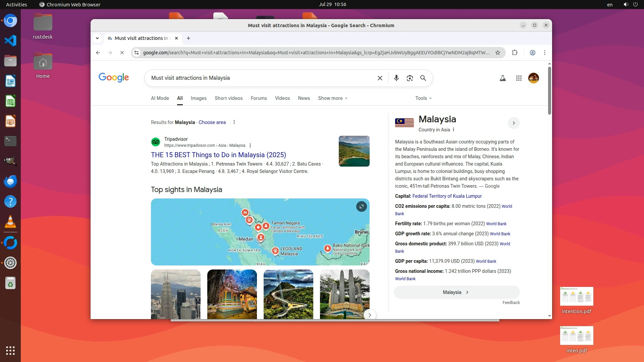Click the voice search microphone icon
This screenshot has height=362, width=644.
[396, 78]
